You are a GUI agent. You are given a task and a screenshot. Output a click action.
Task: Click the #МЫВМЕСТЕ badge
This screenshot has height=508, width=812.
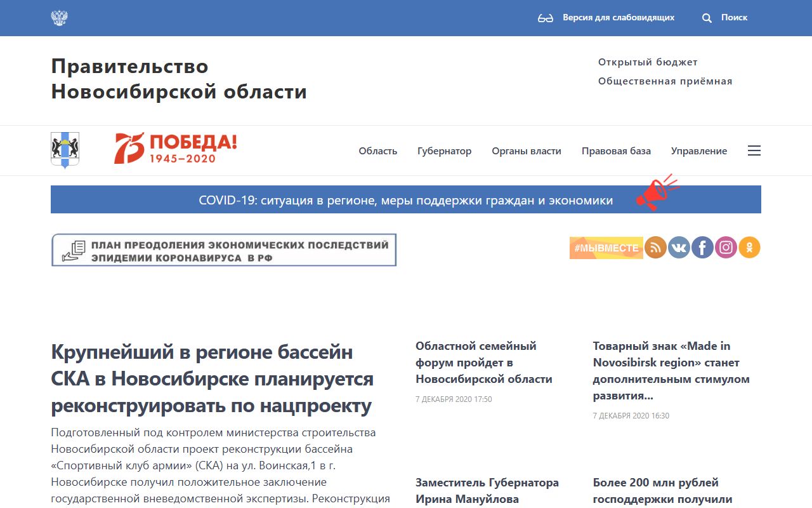[x=606, y=248]
